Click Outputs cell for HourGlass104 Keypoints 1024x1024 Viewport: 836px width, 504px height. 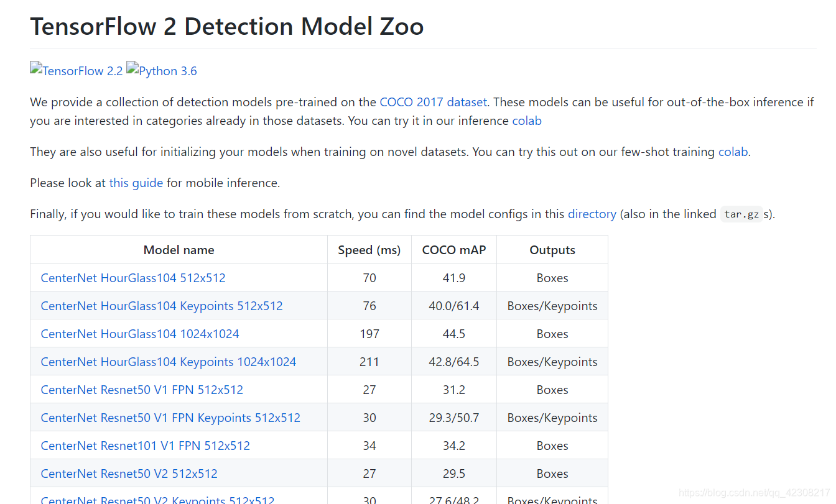[x=552, y=362]
